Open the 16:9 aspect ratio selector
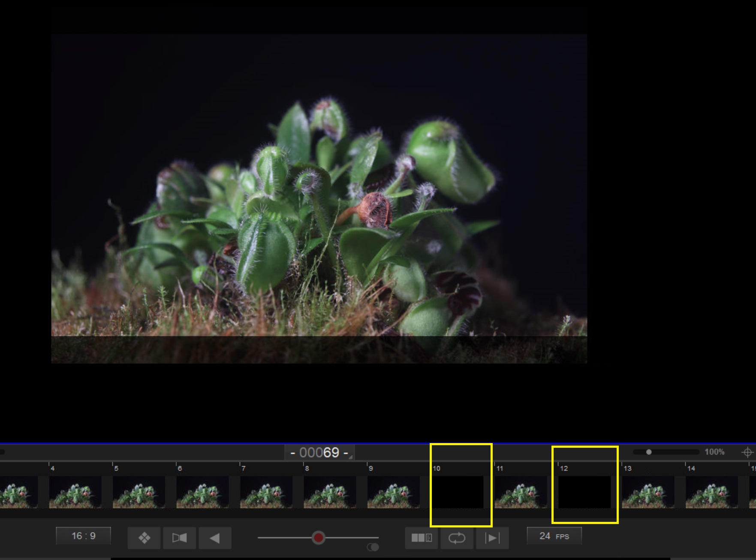The image size is (756, 560). [x=83, y=536]
